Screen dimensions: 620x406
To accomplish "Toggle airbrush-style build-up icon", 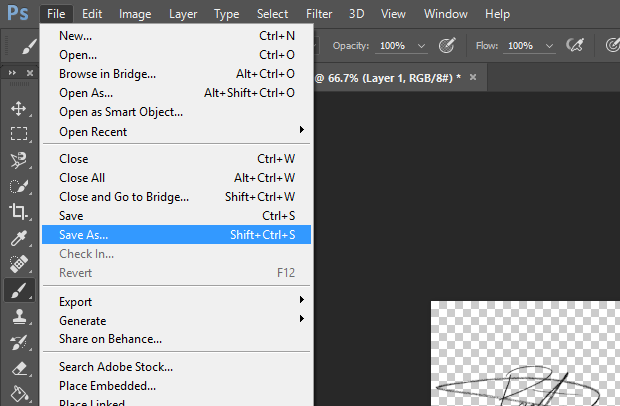I will 575,45.
